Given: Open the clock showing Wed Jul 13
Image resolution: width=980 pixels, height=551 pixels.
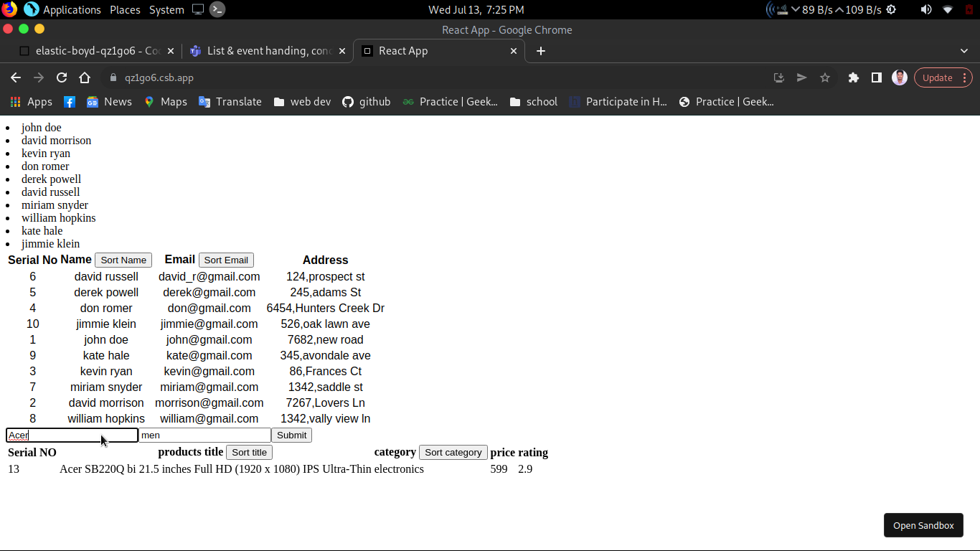Looking at the screenshot, I should point(476,9).
